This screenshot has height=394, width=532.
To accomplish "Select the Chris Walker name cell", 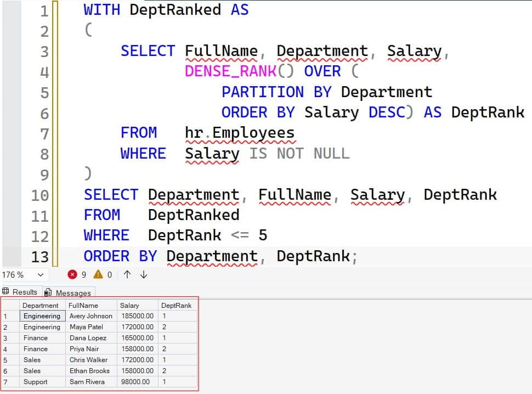I will point(91,360).
